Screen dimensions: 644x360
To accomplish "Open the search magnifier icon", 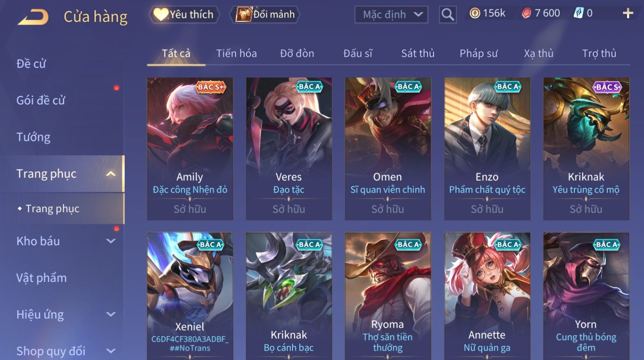I will tap(448, 15).
